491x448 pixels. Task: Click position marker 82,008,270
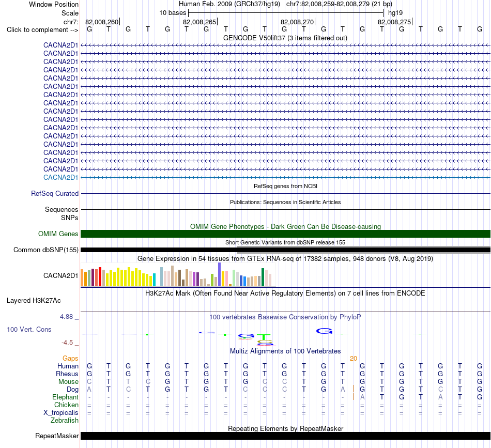coord(298,22)
